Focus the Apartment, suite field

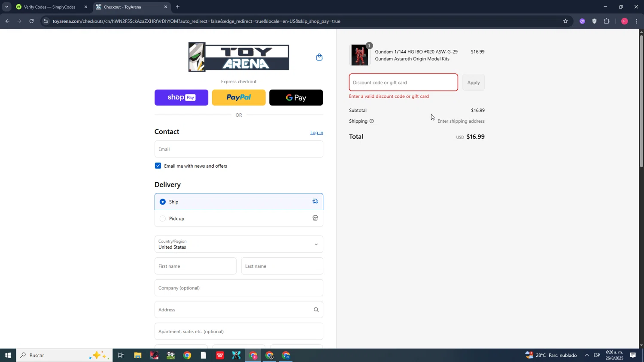click(239, 331)
